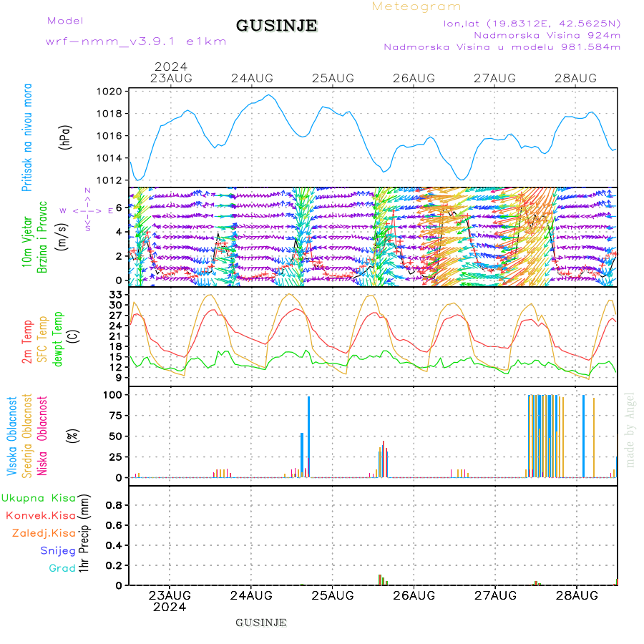Click the Snijeg legend entry
This screenshot has width=644, height=644.
point(58,551)
